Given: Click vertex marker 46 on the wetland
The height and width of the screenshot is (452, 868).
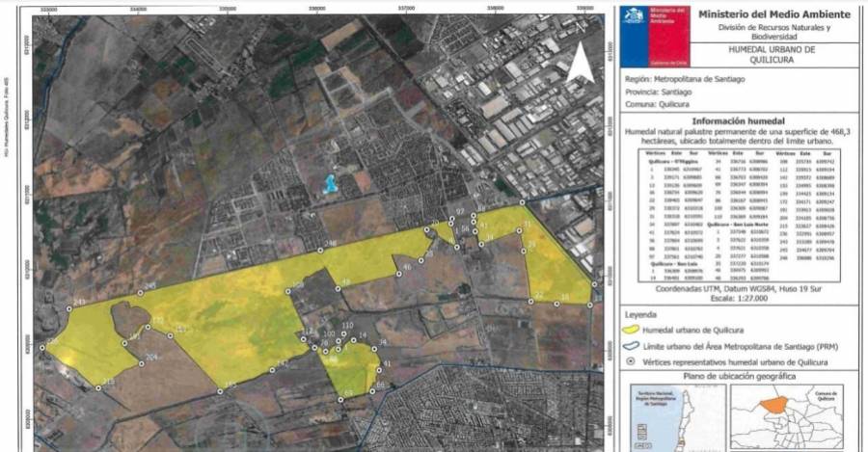Looking at the screenshot, I should tap(397, 274).
